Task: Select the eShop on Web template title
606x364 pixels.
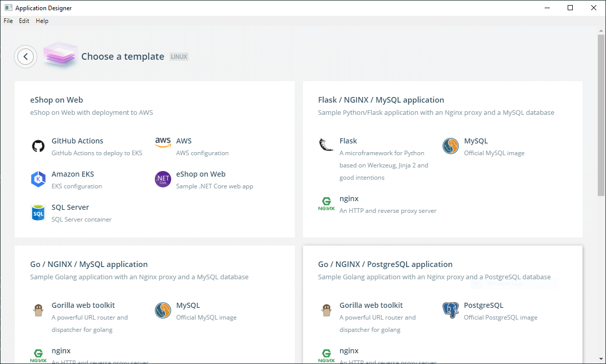Action: pos(56,100)
